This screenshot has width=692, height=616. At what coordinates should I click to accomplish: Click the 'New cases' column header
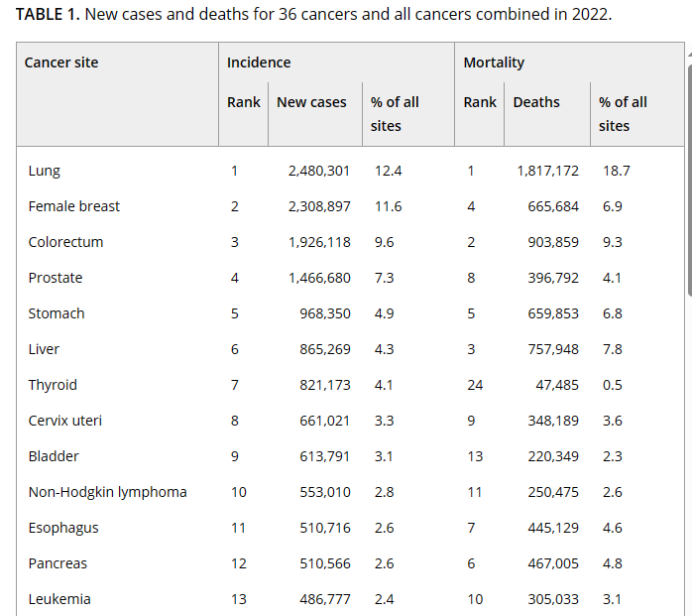311,102
